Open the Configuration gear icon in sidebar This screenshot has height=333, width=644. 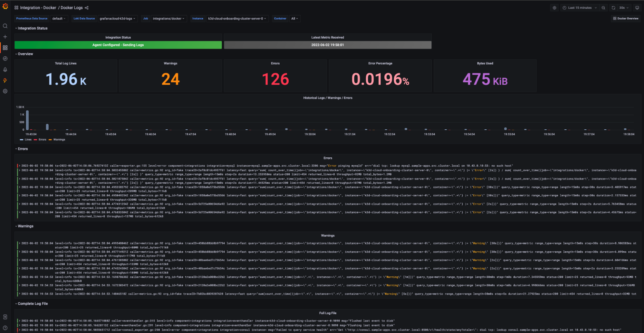click(x=5, y=91)
